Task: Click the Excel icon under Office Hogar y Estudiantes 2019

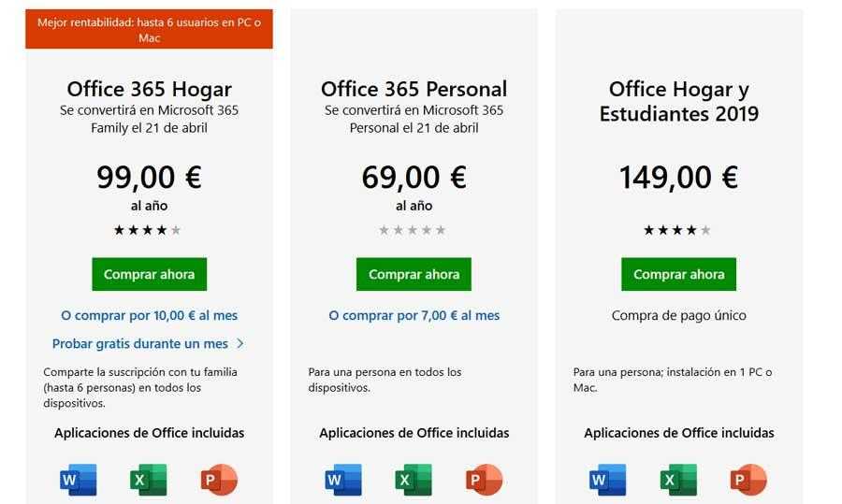Action: (678, 480)
